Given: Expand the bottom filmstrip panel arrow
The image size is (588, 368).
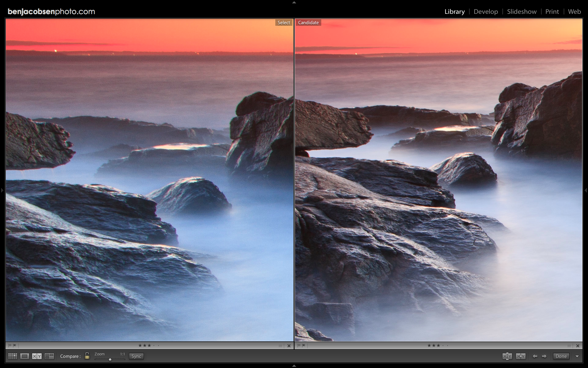Looking at the screenshot, I should click(294, 366).
